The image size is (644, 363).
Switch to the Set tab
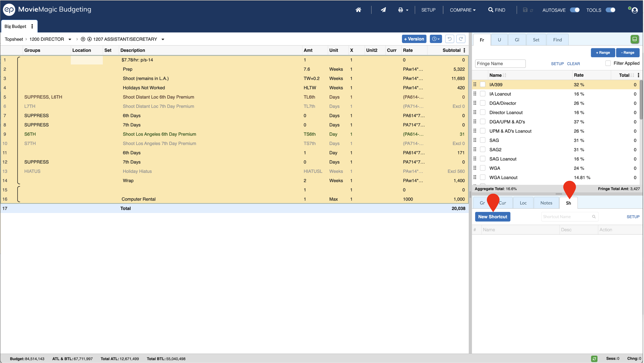[x=536, y=40]
